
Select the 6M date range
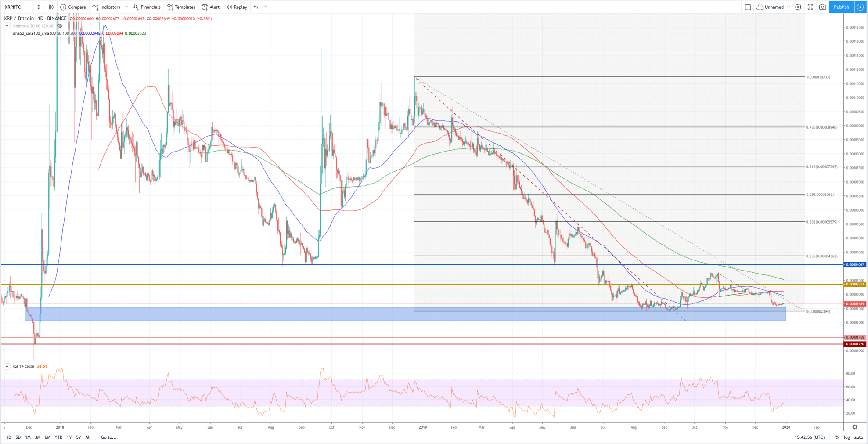pyautogui.click(x=47, y=437)
